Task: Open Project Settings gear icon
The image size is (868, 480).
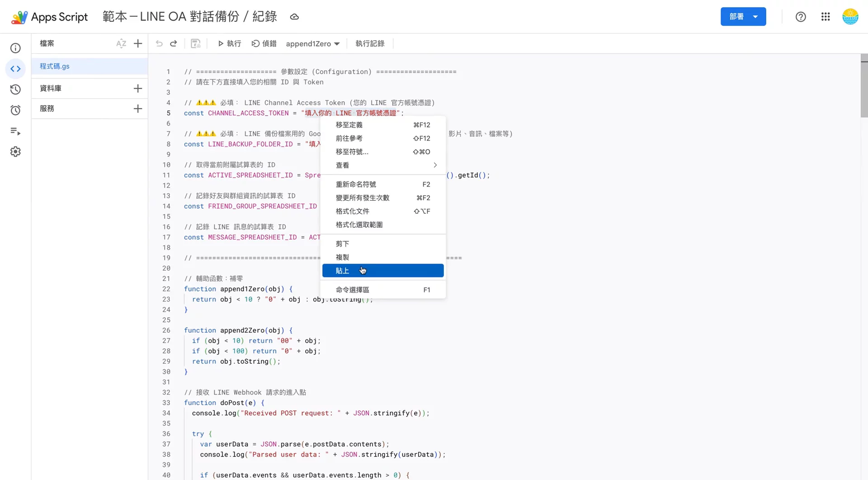Action: (15, 151)
